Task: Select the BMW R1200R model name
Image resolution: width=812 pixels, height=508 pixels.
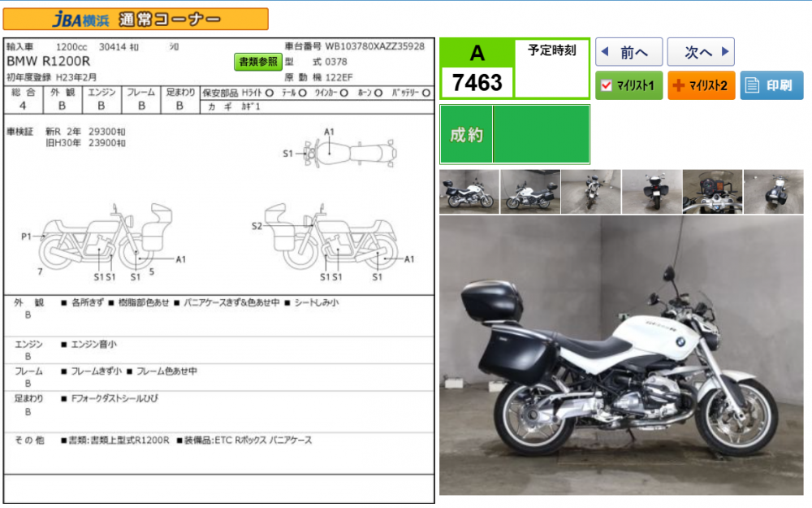Action: (48, 61)
